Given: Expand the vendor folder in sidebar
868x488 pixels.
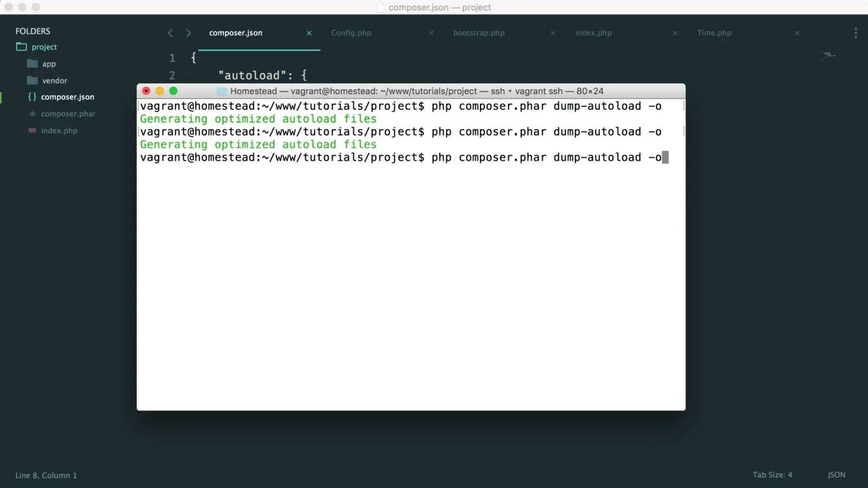Looking at the screenshot, I should click(x=55, y=81).
